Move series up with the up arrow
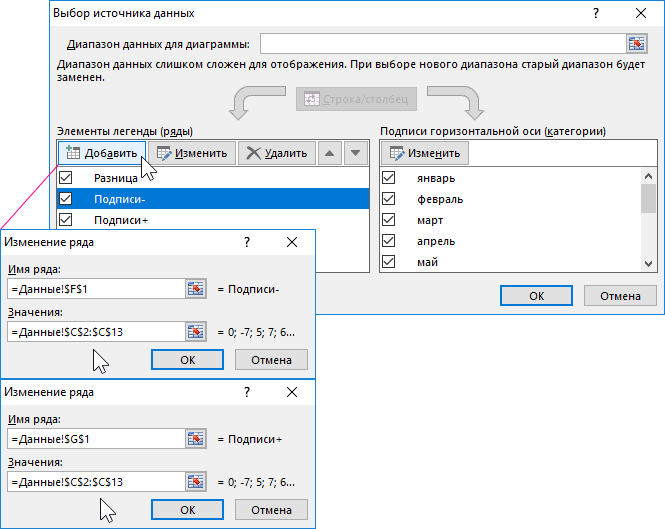665x529 pixels. pyautogui.click(x=329, y=153)
